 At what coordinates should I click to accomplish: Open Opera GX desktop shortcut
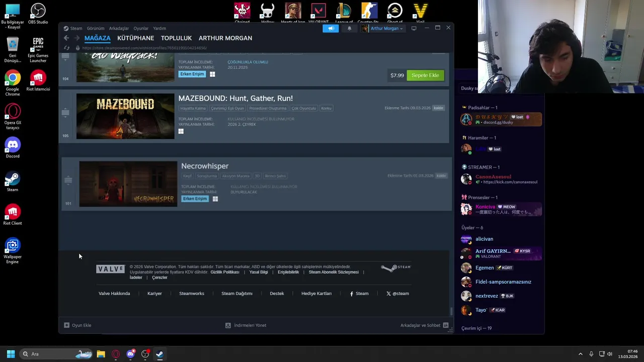pyautogui.click(x=13, y=117)
